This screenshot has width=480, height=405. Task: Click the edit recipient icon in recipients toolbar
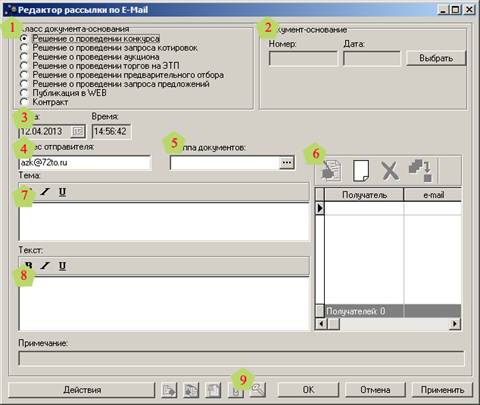(x=331, y=171)
